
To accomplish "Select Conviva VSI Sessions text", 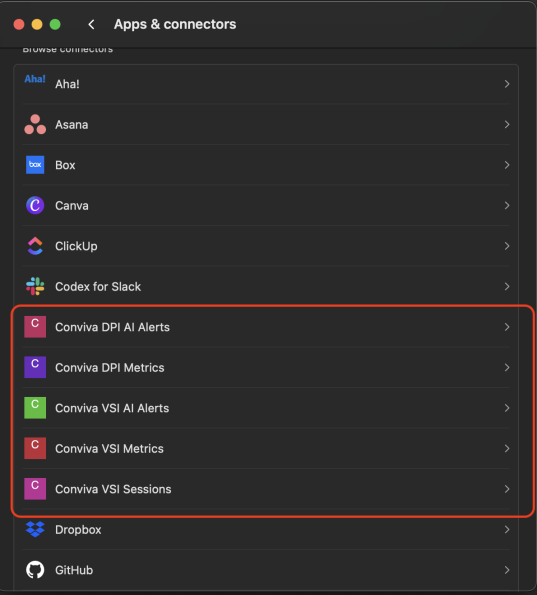I will 113,489.
